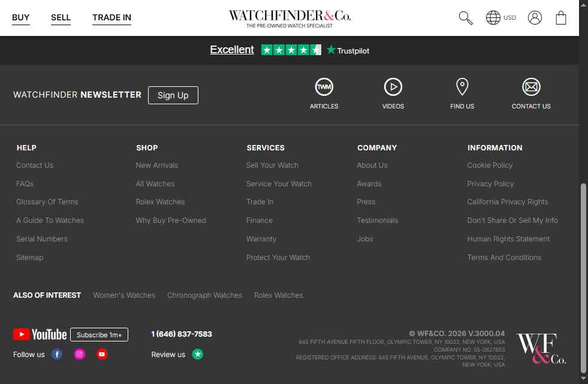Open the Trade In services link
Image resolution: width=588 pixels, height=384 pixels.
click(x=260, y=202)
